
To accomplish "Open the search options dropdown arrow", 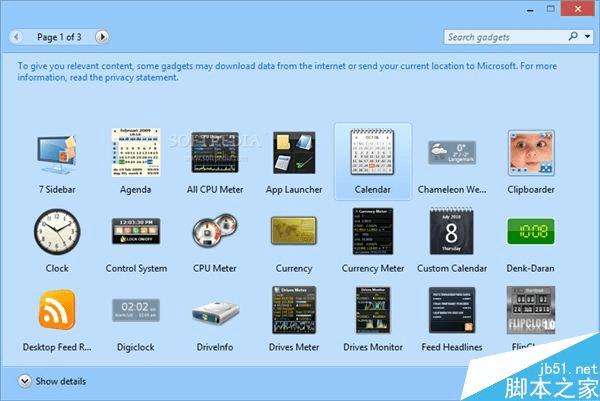I will [x=587, y=37].
